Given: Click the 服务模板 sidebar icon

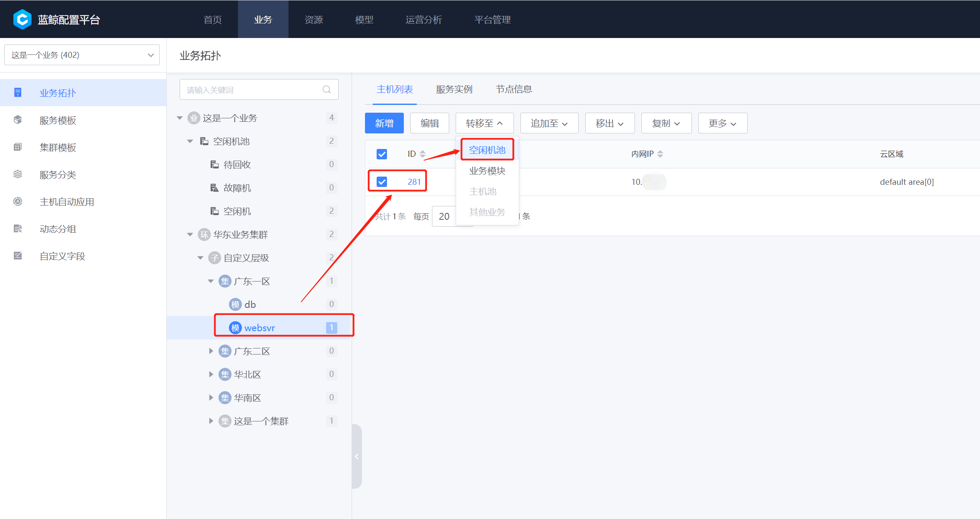Looking at the screenshot, I should [18, 120].
